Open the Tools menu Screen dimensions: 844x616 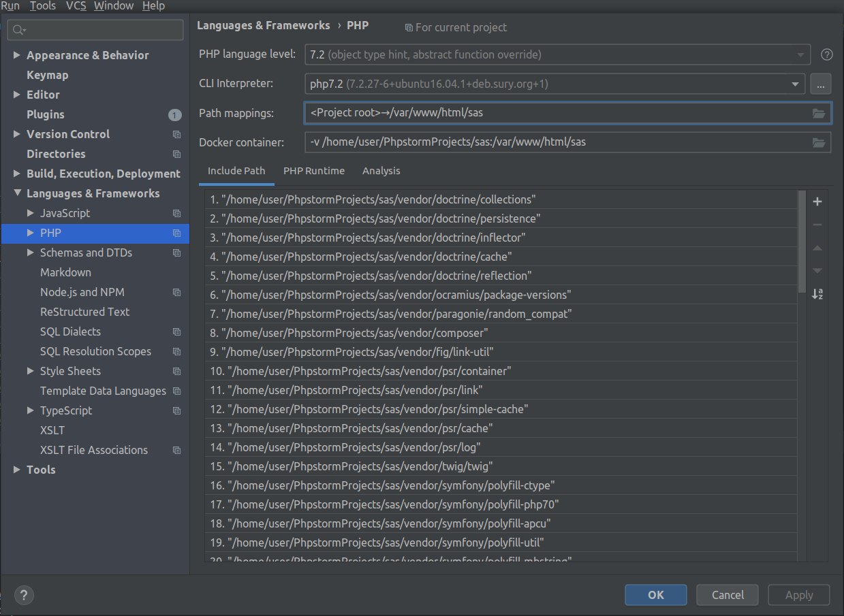pos(43,6)
